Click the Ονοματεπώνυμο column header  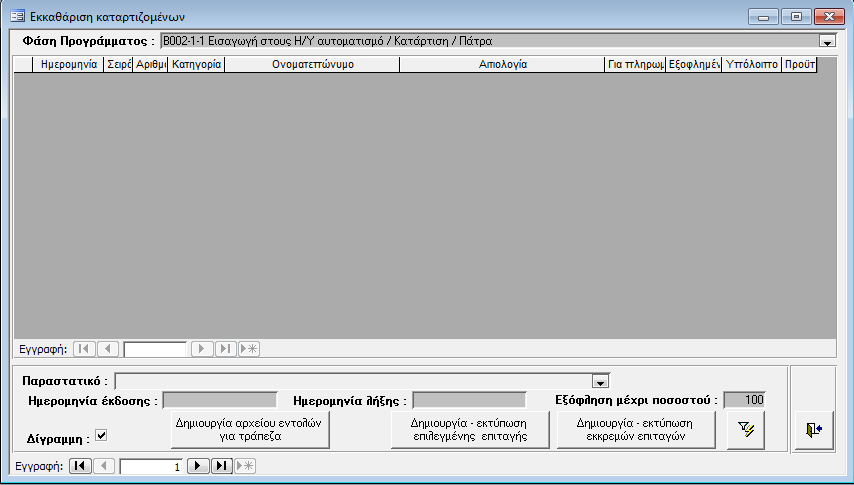coord(312,64)
